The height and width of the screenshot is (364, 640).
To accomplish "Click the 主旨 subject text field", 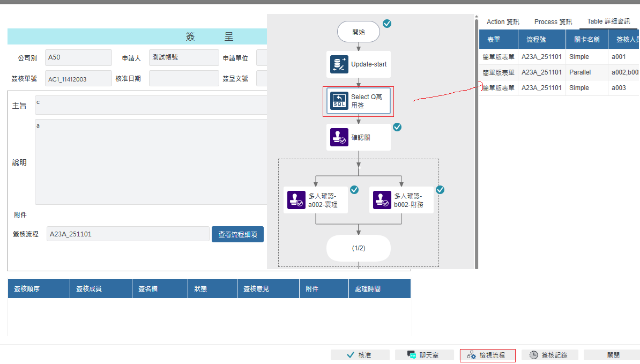I will (x=151, y=105).
